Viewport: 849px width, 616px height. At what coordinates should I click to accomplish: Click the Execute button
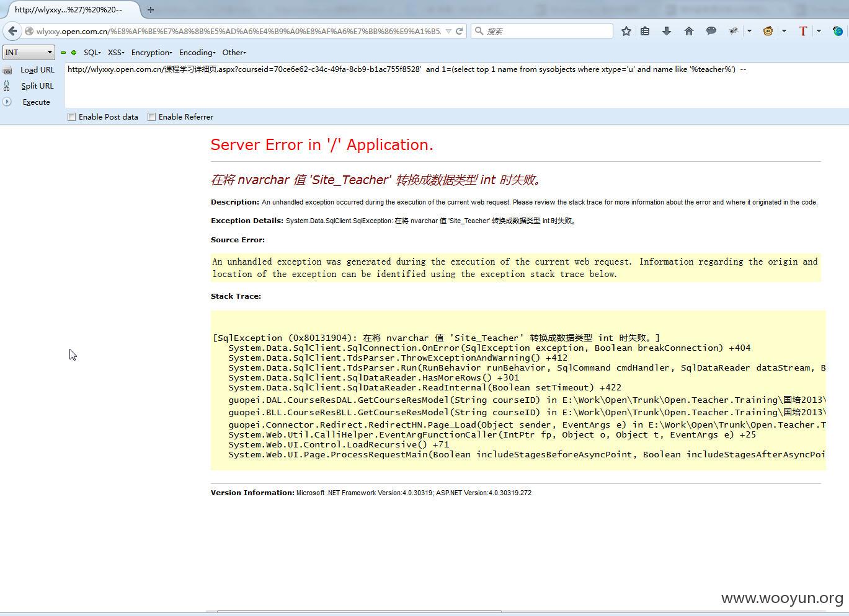[x=36, y=102]
